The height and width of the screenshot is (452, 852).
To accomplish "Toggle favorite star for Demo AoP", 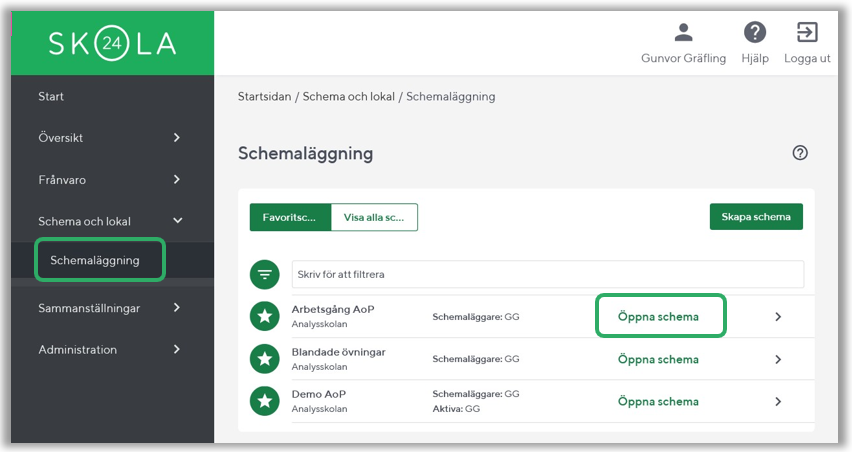I will point(264,401).
